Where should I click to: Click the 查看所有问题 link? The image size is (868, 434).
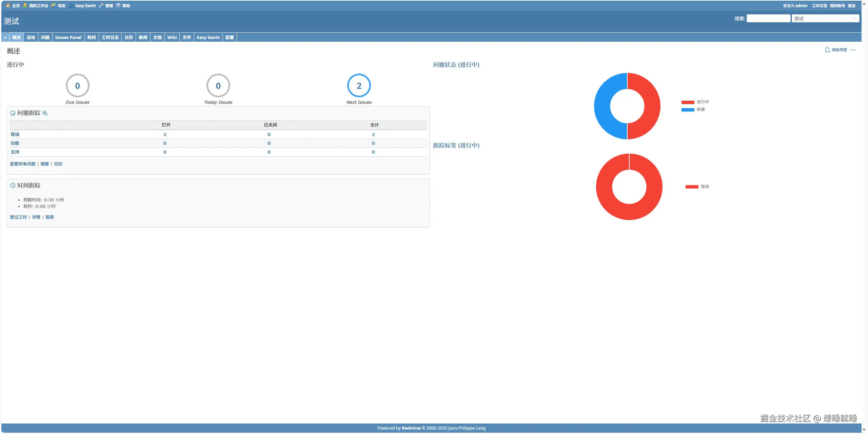tap(23, 164)
